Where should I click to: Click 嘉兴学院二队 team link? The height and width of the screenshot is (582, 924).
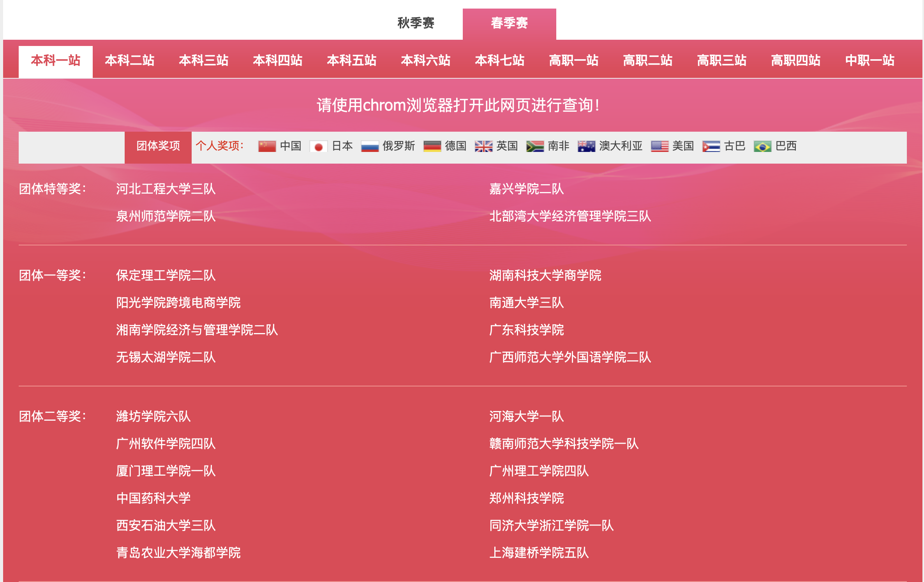pyautogui.click(x=526, y=189)
